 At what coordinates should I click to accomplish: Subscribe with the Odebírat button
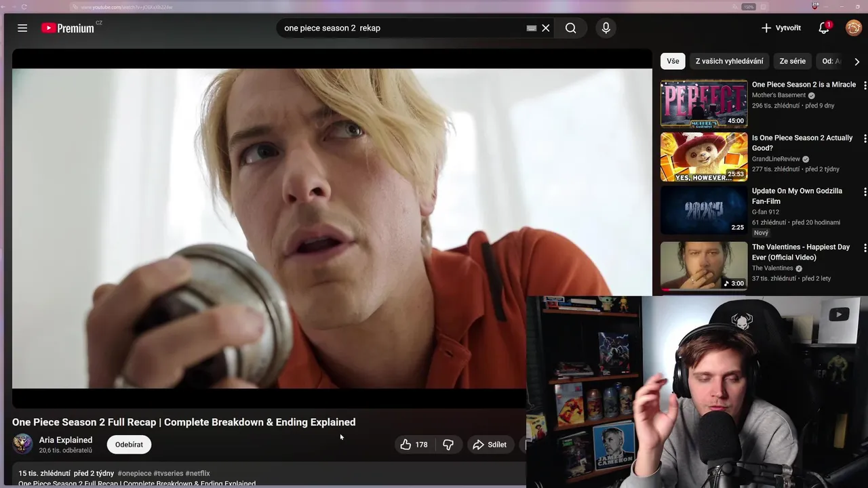(x=129, y=445)
